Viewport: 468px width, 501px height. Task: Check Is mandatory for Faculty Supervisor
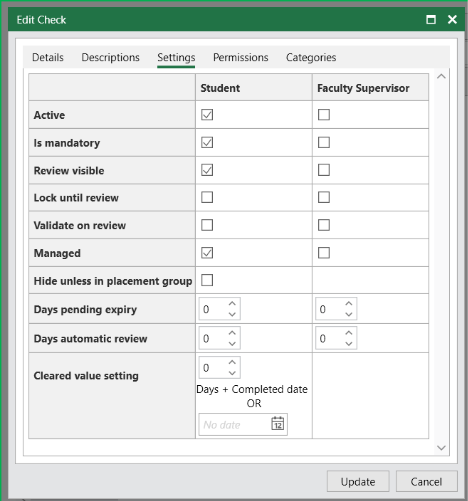[x=324, y=142]
